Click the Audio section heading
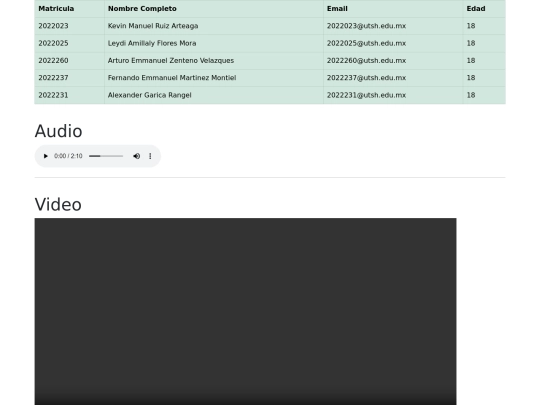Screen dimensions: 540x405 (59, 131)
